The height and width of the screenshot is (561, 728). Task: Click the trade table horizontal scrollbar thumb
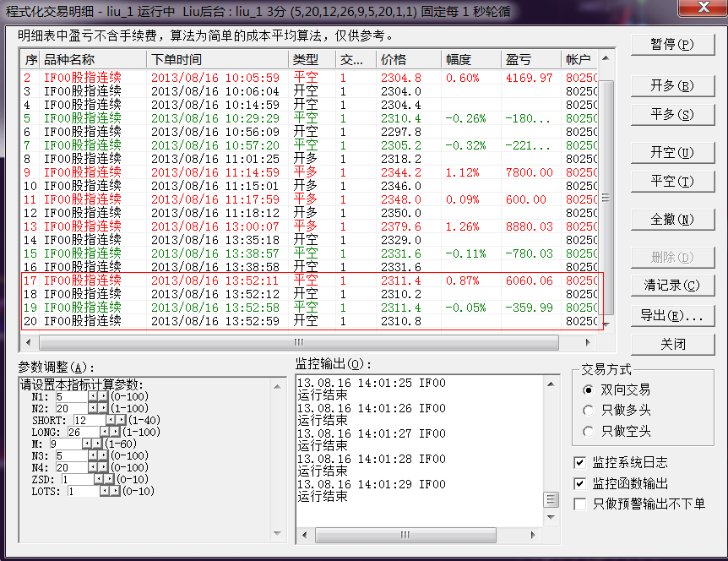click(x=299, y=343)
